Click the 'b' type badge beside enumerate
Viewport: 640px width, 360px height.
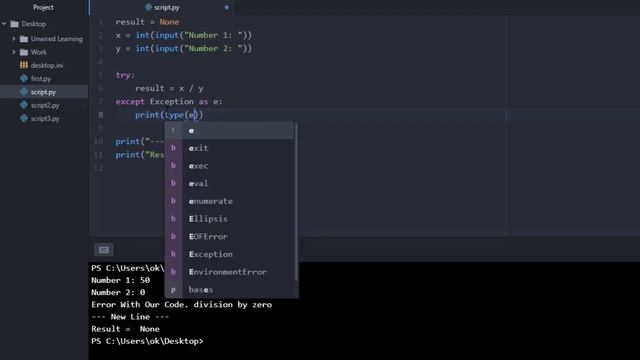(x=173, y=201)
